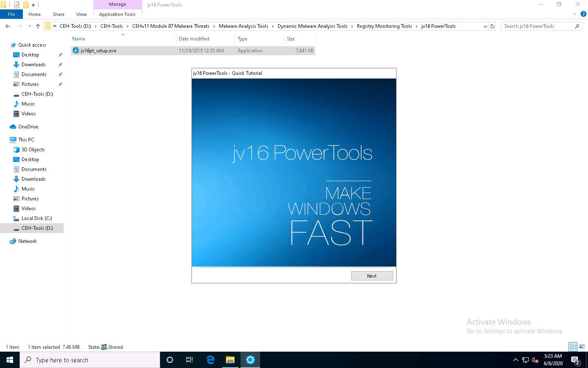Open the recent locations dropdown
588x368 pixels.
point(29,26)
